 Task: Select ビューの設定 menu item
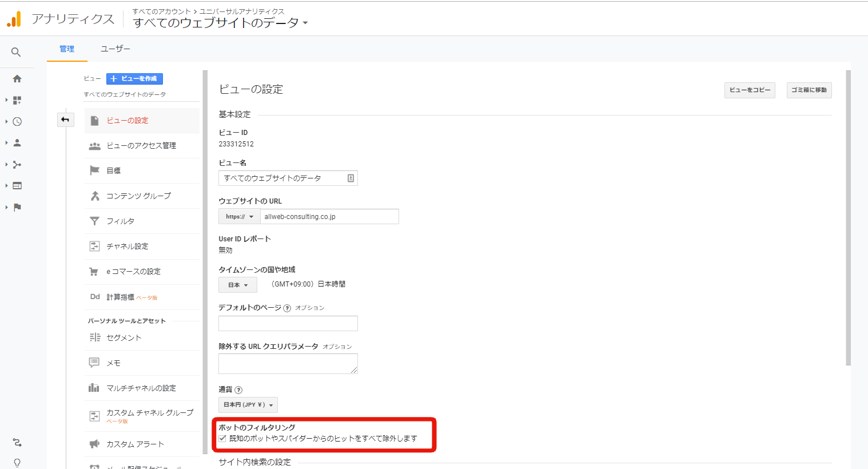tap(142, 121)
